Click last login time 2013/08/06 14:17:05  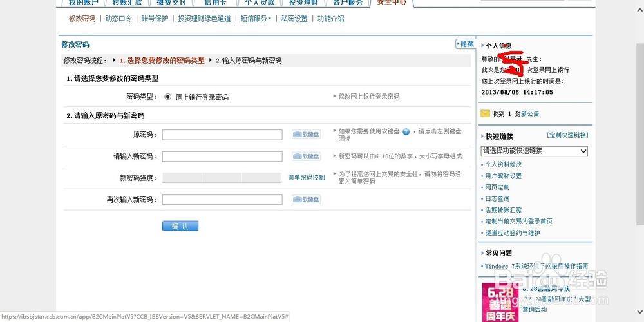(517, 92)
